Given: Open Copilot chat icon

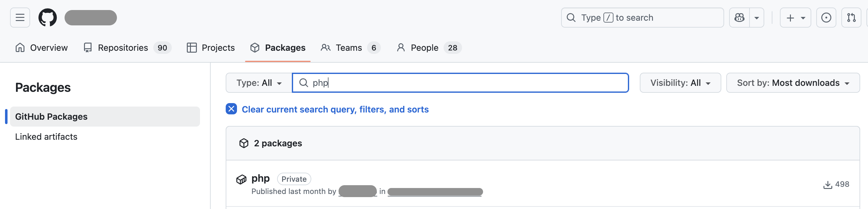Looking at the screenshot, I should [x=739, y=18].
